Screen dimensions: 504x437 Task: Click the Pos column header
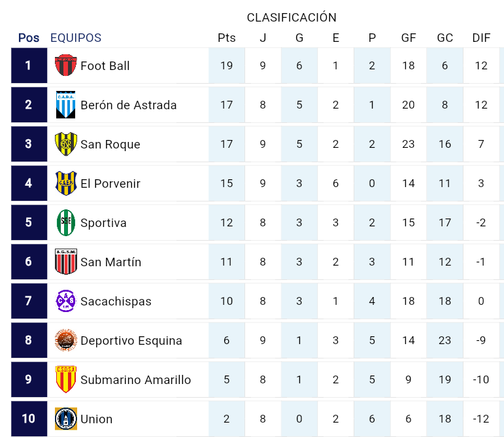pyautogui.click(x=29, y=38)
